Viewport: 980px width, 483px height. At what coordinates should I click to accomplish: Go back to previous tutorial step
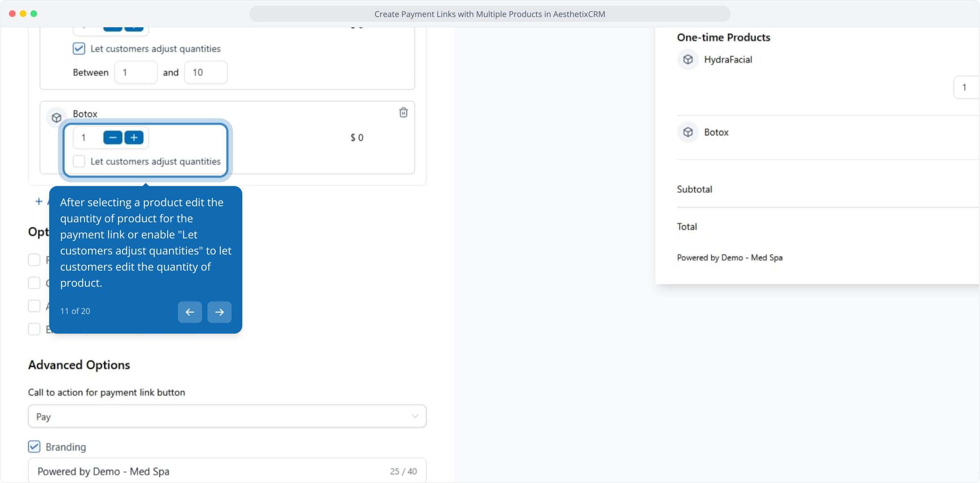coord(190,312)
